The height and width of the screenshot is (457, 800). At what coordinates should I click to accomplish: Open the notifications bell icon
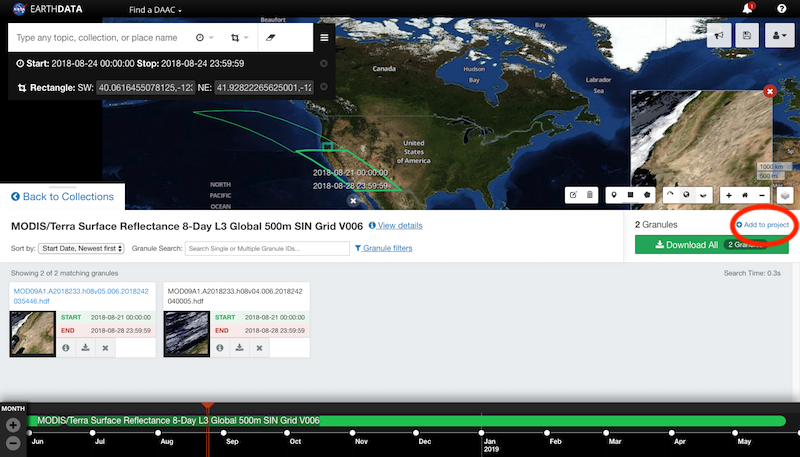coord(747,9)
